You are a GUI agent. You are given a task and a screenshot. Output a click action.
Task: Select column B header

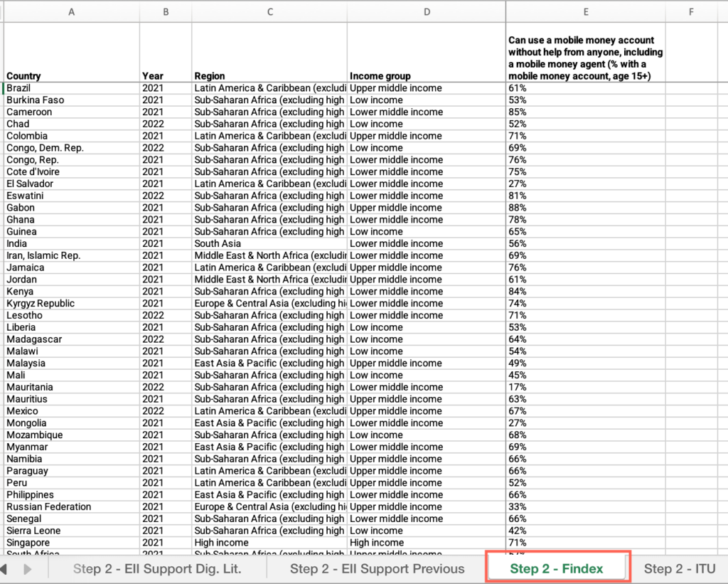[166, 12]
